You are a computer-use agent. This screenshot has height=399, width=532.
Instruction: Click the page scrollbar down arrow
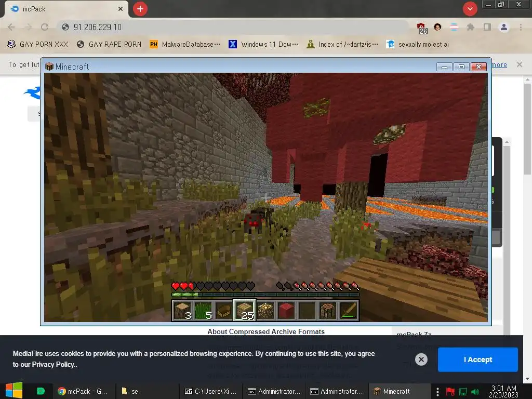tap(527, 379)
